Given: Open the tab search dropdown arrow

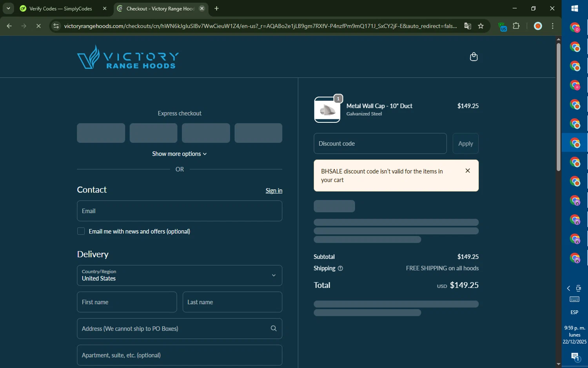Looking at the screenshot, I should pyautogui.click(x=8, y=8).
